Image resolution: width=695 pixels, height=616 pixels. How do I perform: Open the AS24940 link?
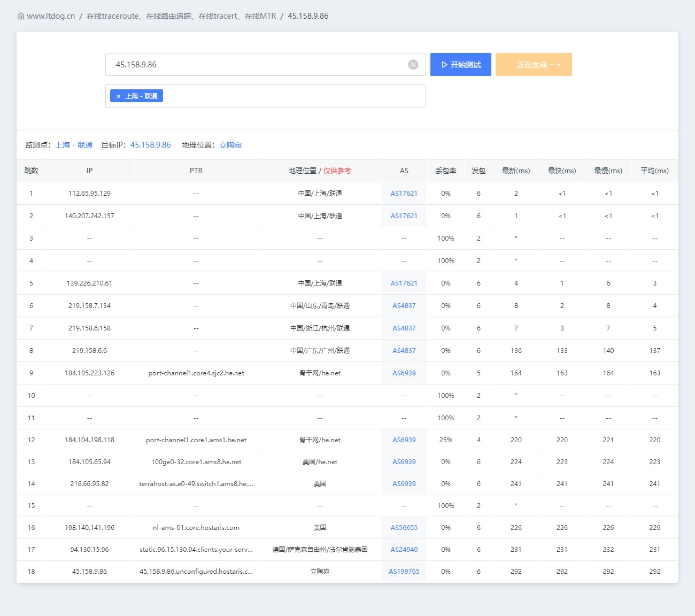pos(404,550)
